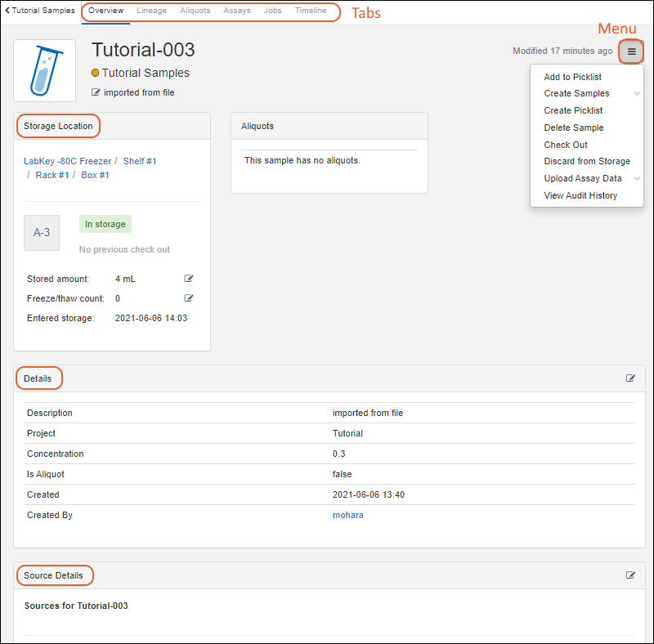Click edit icon beside Freeze/thaw count

pos(189,298)
